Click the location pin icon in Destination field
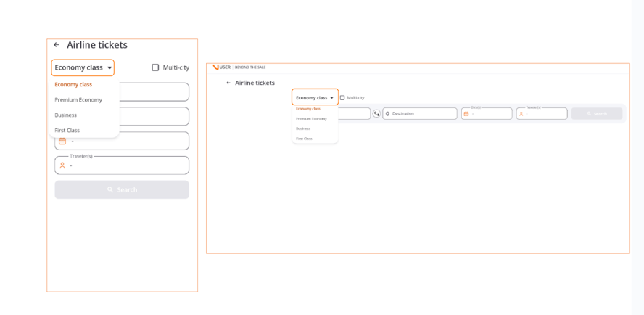The height and width of the screenshot is (315, 644). 388,114
